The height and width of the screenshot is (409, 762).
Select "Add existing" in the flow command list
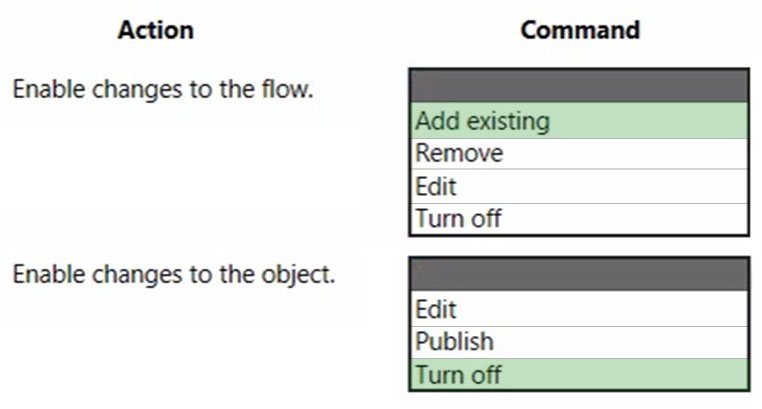point(579,120)
